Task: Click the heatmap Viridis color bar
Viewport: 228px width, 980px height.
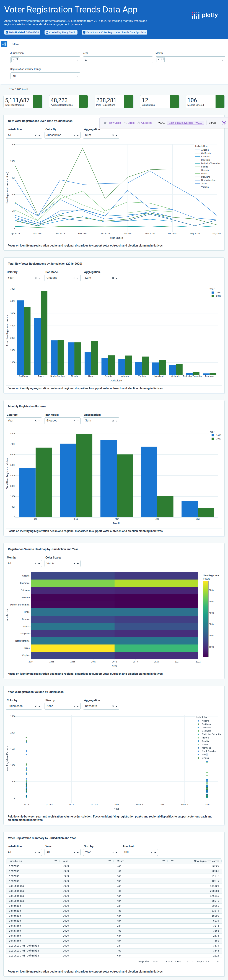Action: pos(206,619)
